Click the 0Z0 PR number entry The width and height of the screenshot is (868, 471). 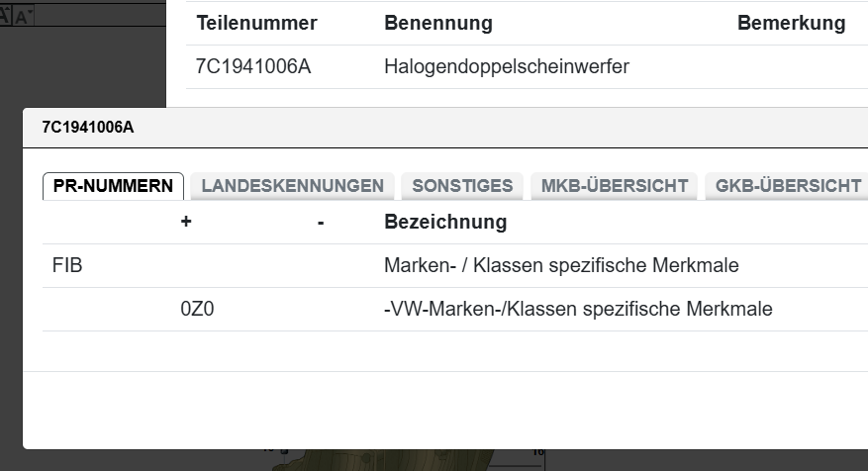[197, 309]
